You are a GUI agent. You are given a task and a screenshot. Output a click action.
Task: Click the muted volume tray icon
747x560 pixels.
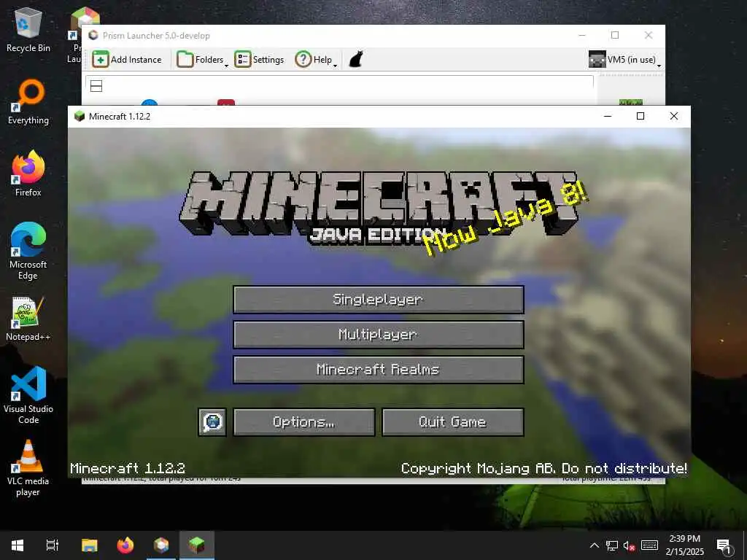[x=630, y=545]
